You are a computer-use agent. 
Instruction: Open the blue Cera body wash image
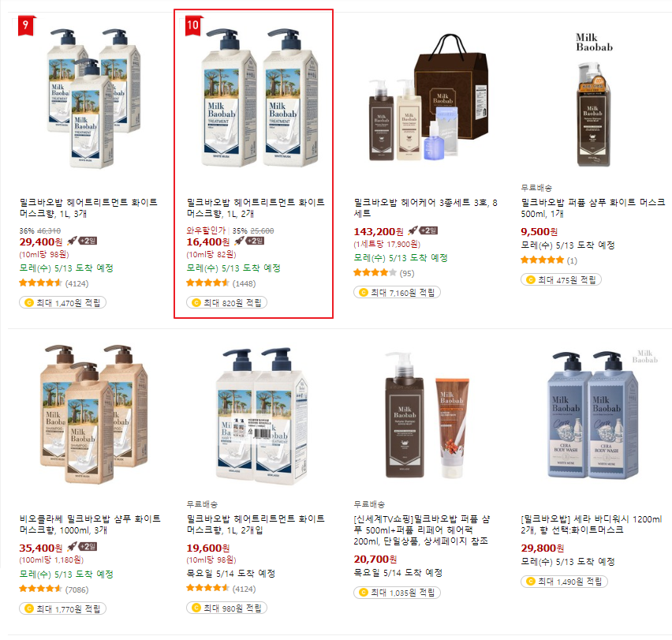tap(594, 415)
